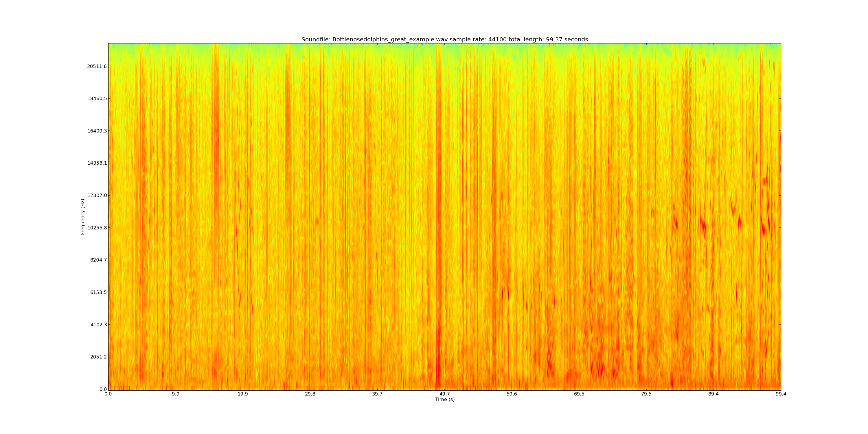Click the 12307.0 frequency tick label

97,195
